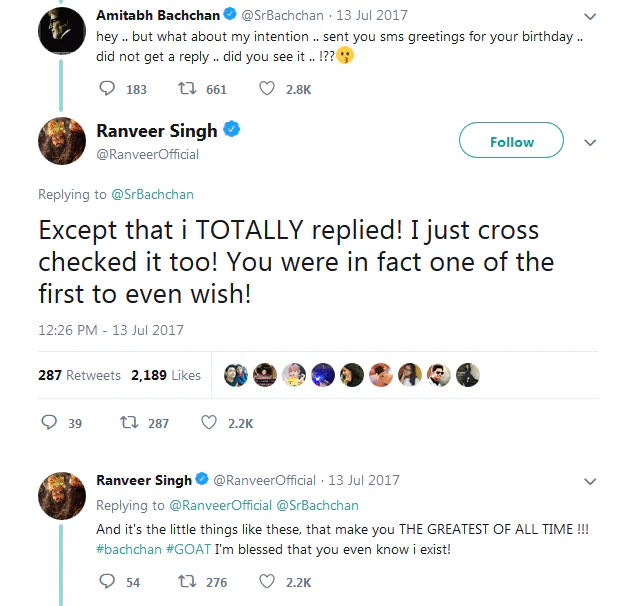636x606 pixels.
Task: Like Amitabh Bachchan's tweet
Action: click(x=267, y=89)
